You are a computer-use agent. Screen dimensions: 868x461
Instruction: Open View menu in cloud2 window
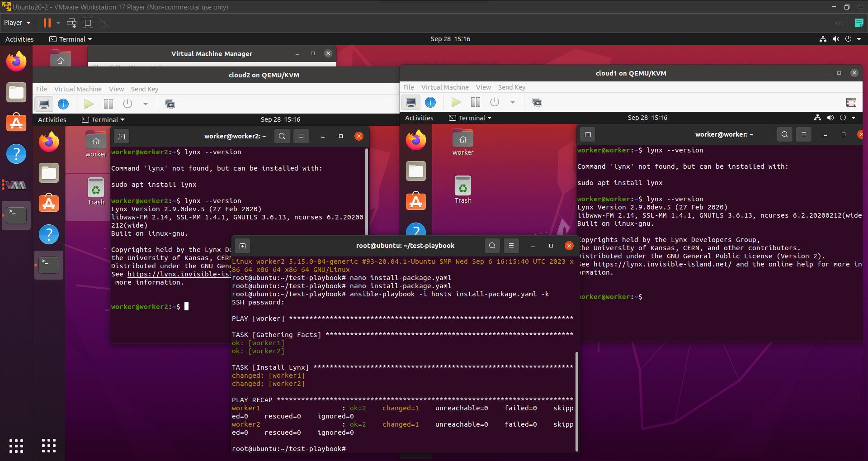point(116,89)
